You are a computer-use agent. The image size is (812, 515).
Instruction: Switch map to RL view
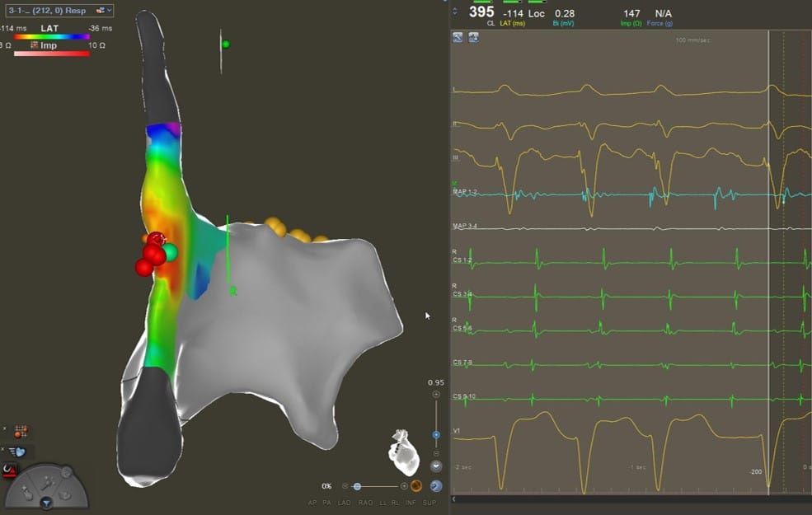tap(395, 503)
